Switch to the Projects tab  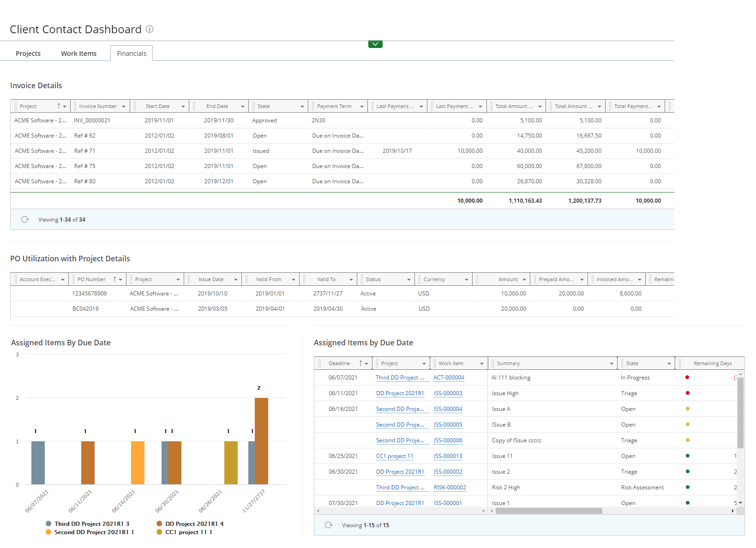(28, 54)
